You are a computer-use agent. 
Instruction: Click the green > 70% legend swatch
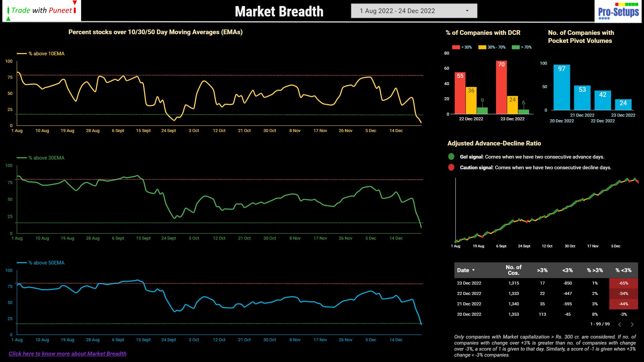[516, 47]
